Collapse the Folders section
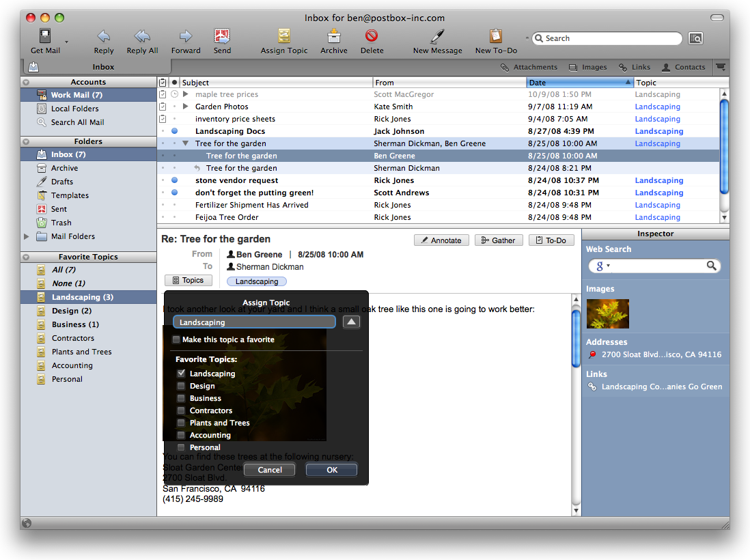The height and width of the screenshot is (560, 750). coord(27,141)
